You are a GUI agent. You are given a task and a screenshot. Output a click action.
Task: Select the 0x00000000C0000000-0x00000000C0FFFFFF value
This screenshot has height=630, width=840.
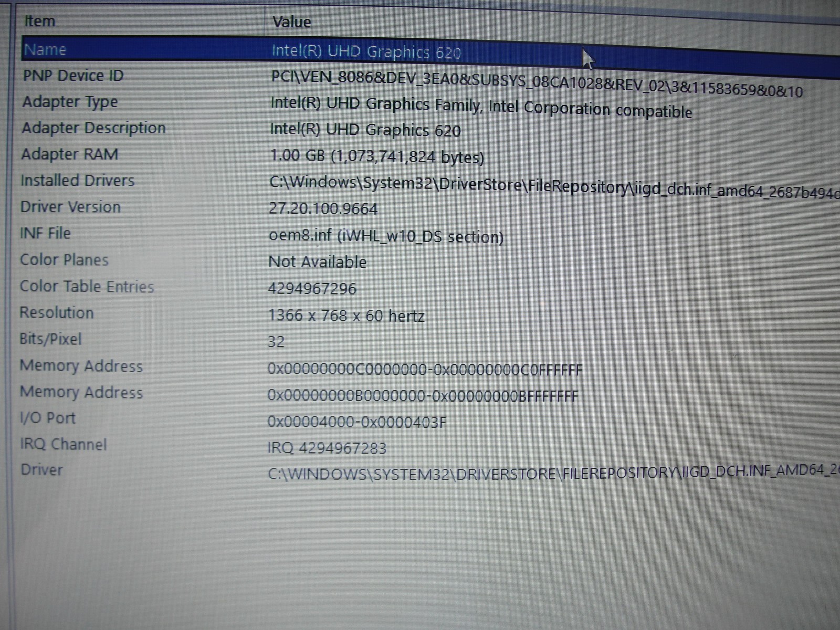[425, 370]
